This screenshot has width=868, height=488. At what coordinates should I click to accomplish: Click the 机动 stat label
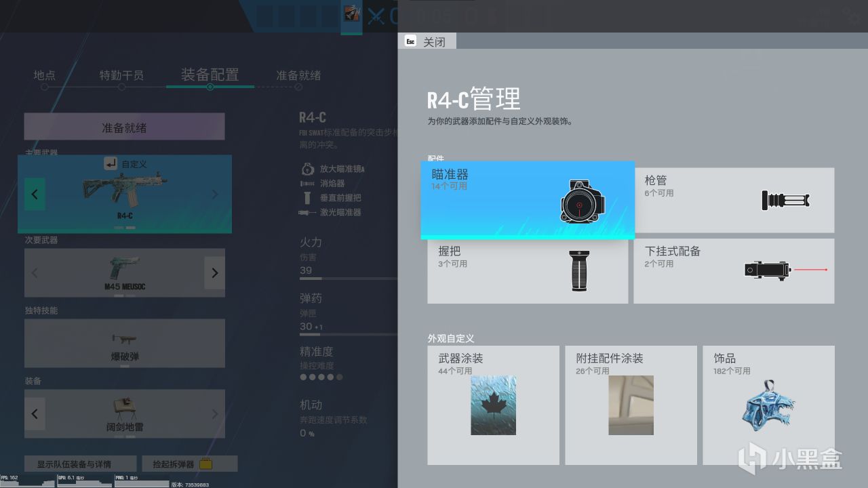click(311, 405)
